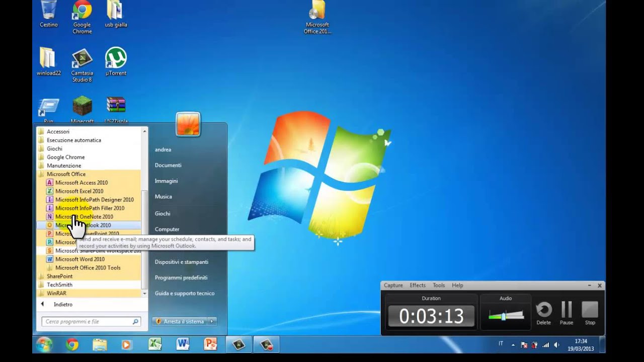Launch Microsoft Excel 2010 from programs list
The image size is (644, 362).
(79, 191)
